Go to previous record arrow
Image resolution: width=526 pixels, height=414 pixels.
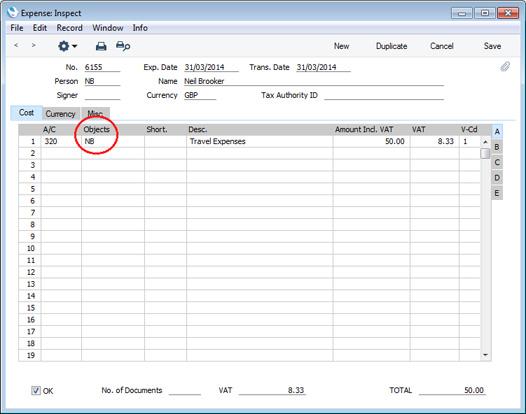[16, 45]
